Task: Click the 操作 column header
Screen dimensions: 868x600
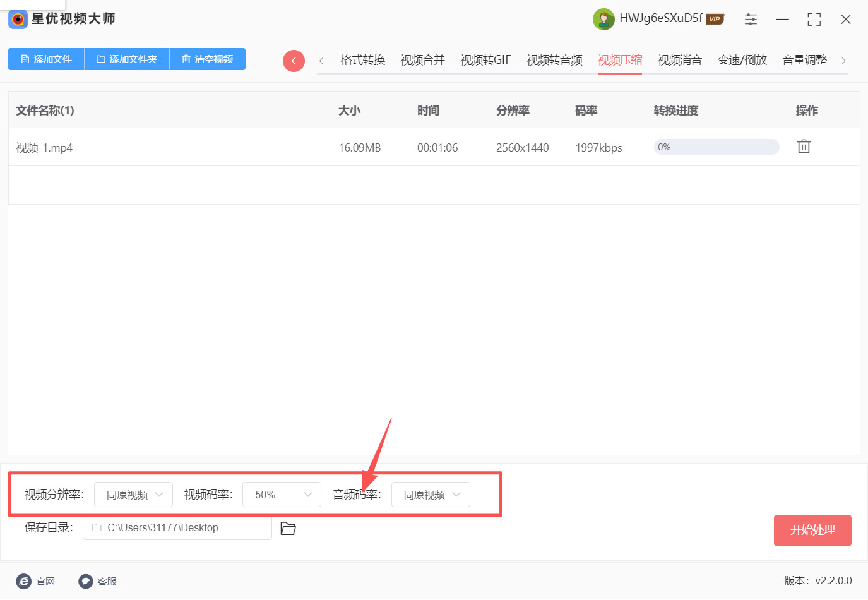Action: coord(807,111)
